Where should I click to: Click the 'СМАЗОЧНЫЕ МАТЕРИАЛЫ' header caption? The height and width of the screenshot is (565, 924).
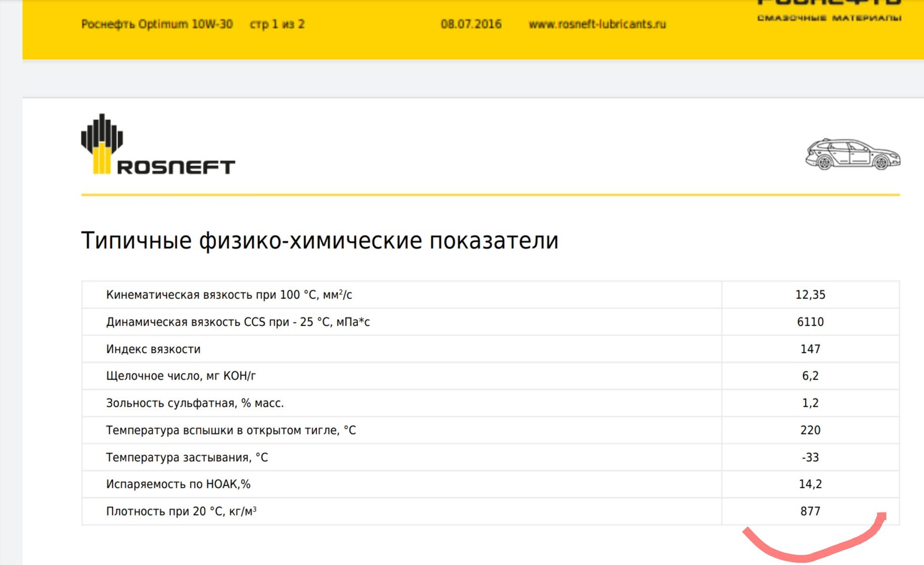(x=829, y=18)
